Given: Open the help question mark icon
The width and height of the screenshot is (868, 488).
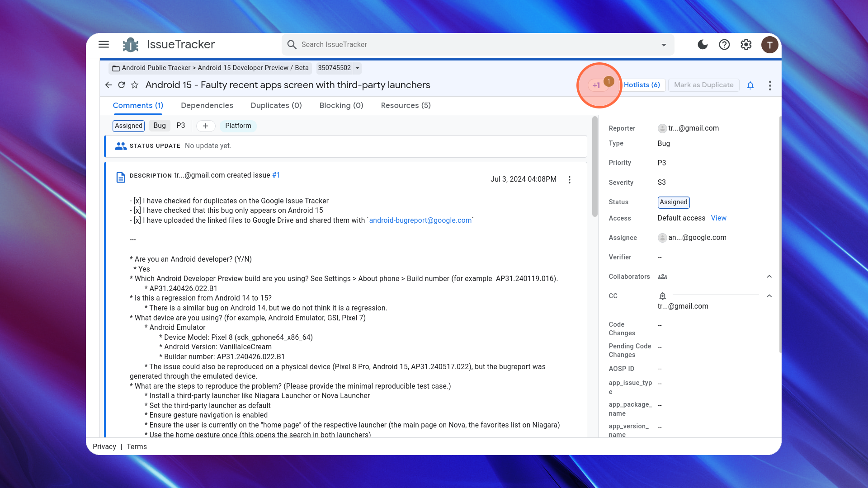Looking at the screenshot, I should pyautogui.click(x=724, y=44).
